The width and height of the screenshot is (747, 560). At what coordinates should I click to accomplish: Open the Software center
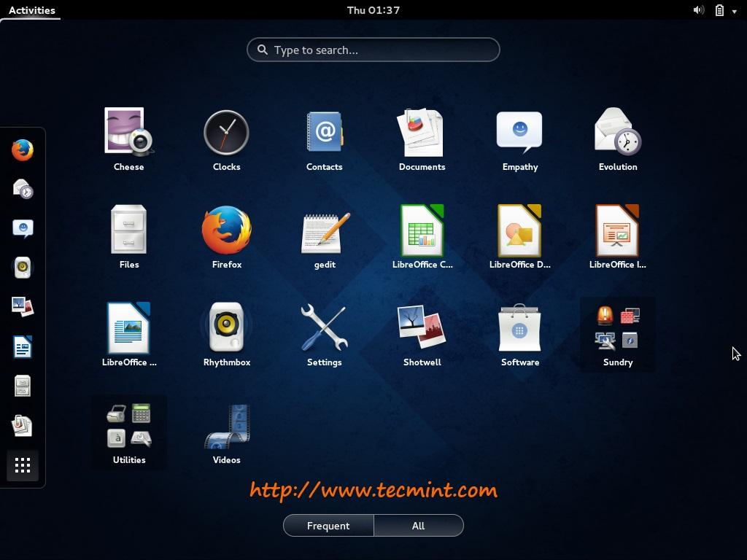[519, 334]
